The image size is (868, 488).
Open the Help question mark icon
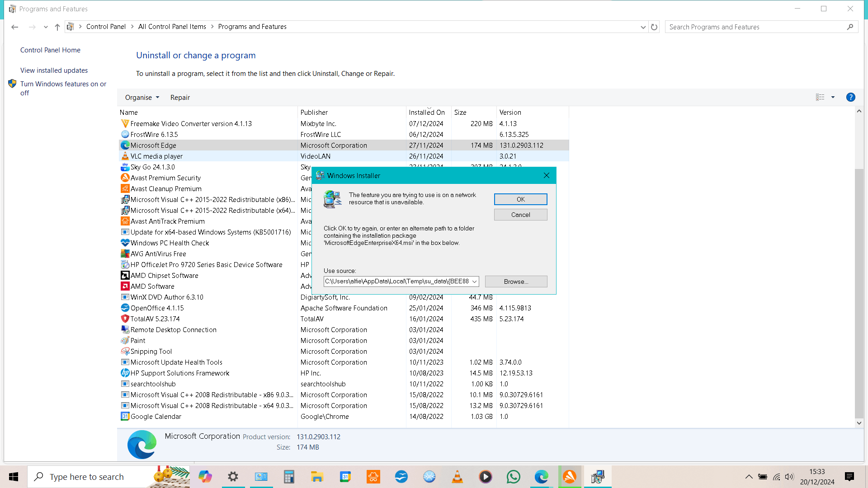[x=850, y=97]
